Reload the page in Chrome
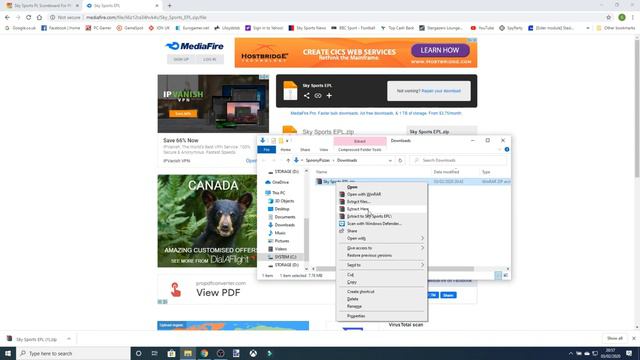The height and width of the screenshot is (360, 640). tap(29, 18)
